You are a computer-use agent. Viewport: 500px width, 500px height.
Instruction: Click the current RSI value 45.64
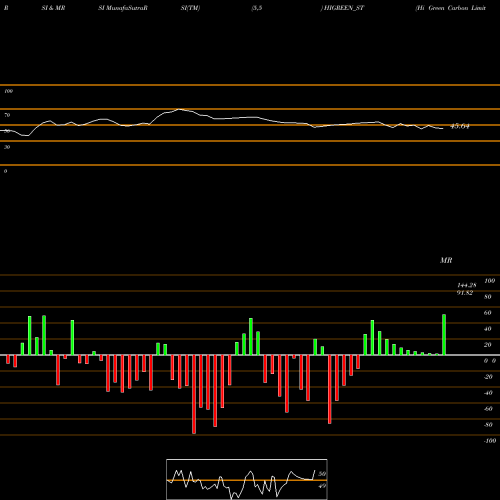tap(460, 126)
